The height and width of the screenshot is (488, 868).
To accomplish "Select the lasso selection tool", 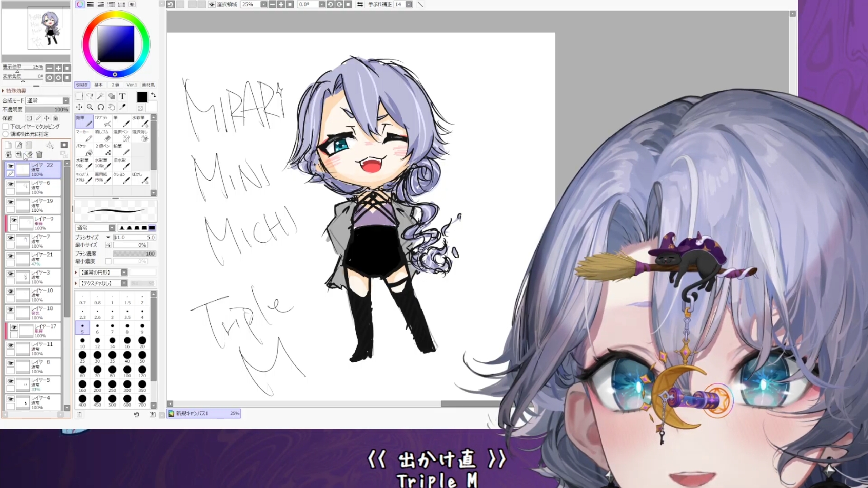I will (x=90, y=96).
